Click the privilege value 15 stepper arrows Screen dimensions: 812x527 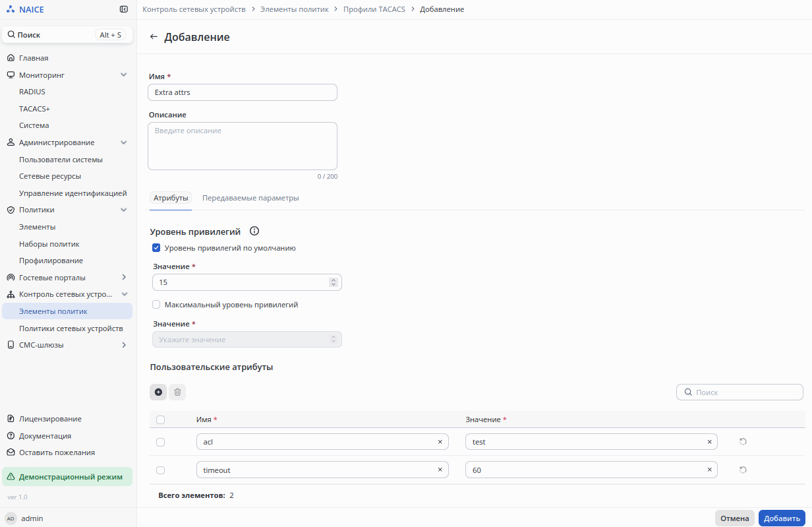(333, 282)
